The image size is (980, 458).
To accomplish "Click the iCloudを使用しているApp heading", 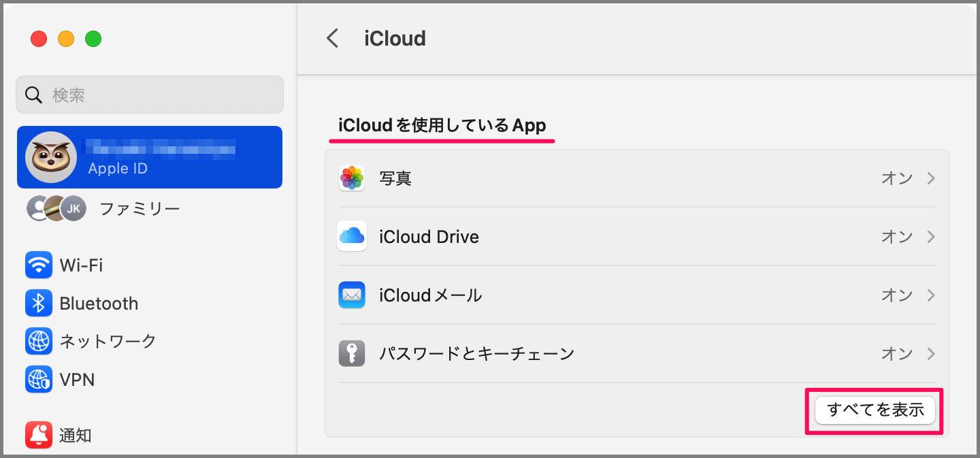I will point(442,126).
